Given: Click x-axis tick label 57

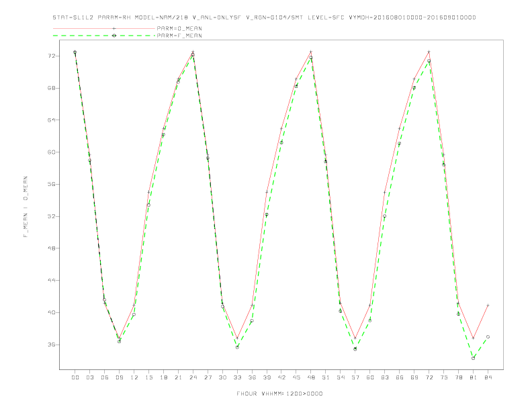Looking at the screenshot, I should 355,377.
